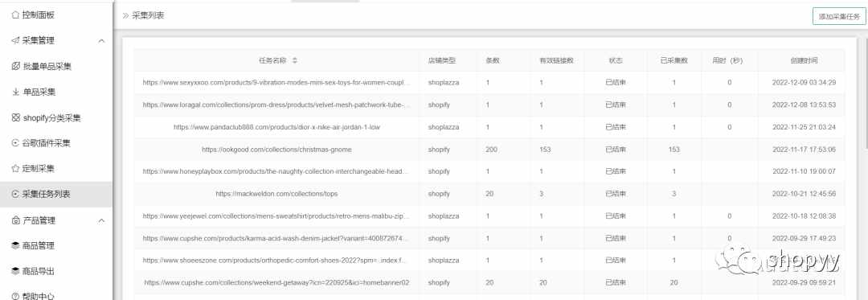
Task: Click the 谷歌插件采集 icon
Action: pos(15,143)
